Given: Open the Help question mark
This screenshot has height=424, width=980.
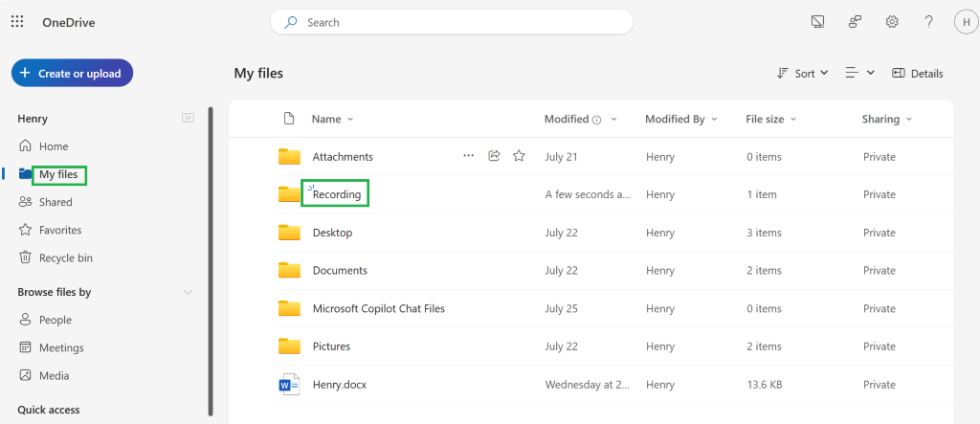Looking at the screenshot, I should click(x=928, y=22).
